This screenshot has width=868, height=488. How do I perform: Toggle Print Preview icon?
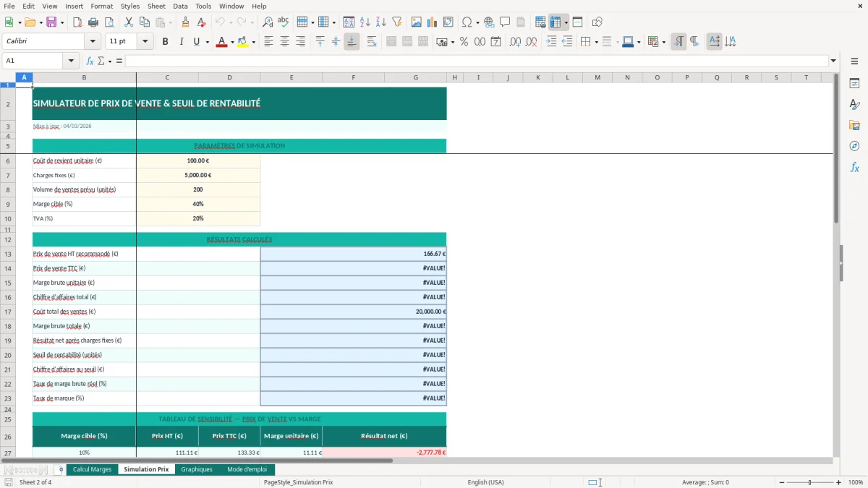coord(109,22)
